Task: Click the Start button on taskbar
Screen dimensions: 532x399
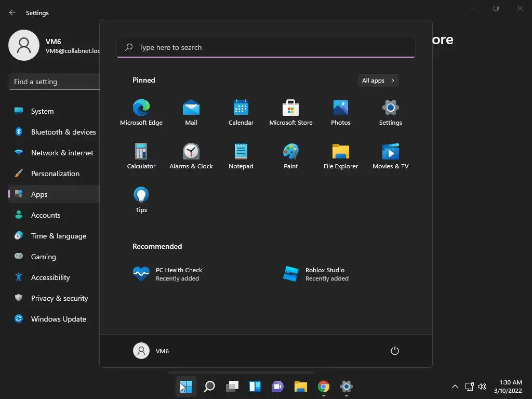Action: (x=186, y=387)
